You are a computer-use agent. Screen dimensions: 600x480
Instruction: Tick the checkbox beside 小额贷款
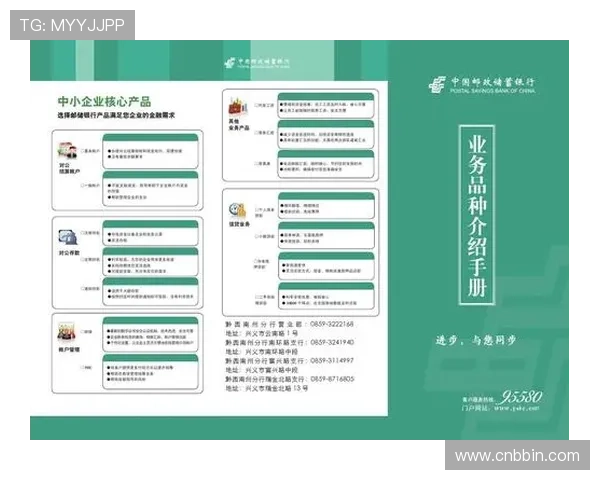tap(257, 236)
